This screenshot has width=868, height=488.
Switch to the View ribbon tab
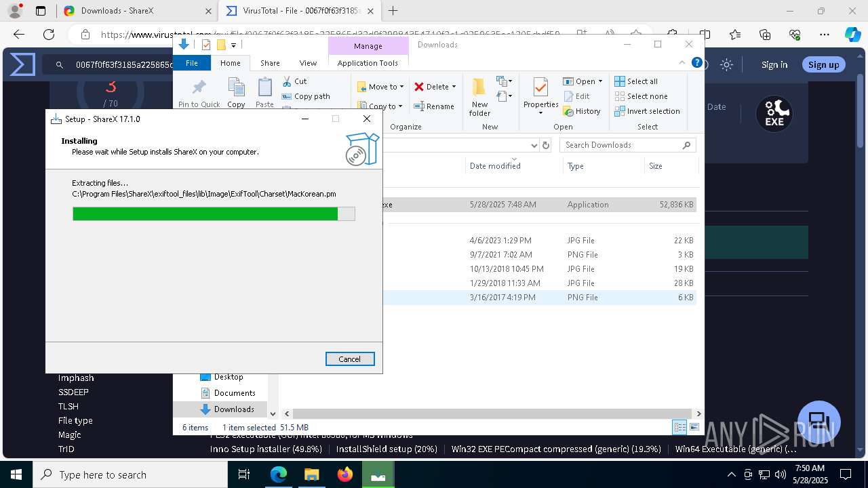tap(308, 63)
